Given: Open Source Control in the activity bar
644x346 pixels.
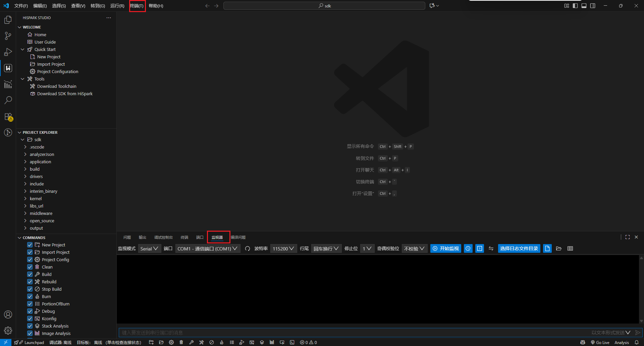Looking at the screenshot, I should tap(8, 36).
